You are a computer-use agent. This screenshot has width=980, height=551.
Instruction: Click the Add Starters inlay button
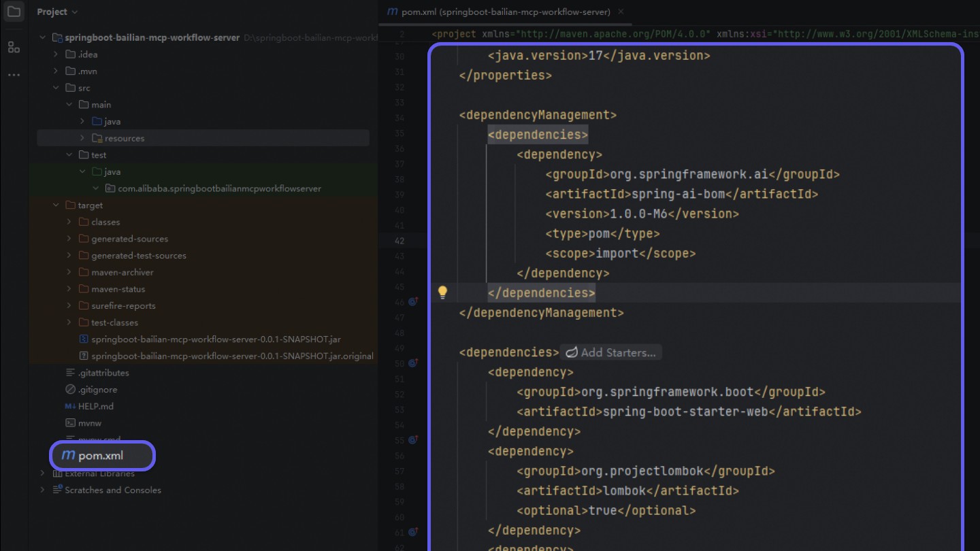(x=611, y=352)
